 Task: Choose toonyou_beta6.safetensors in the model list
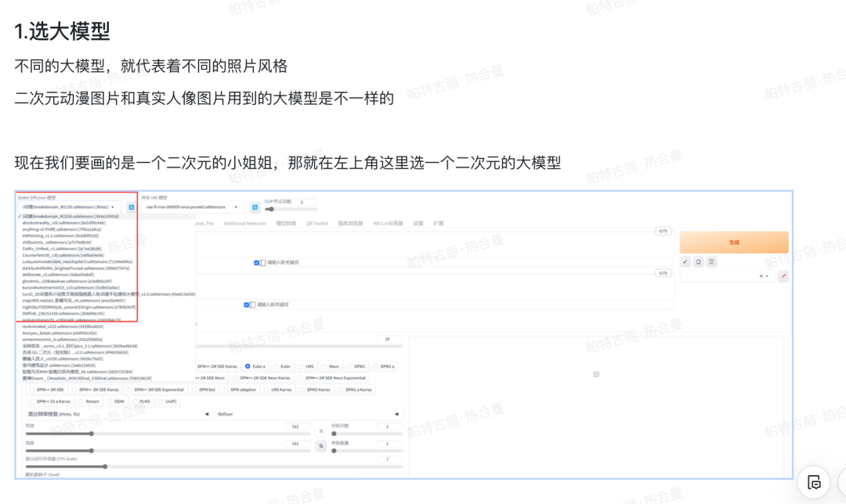pos(60,333)
